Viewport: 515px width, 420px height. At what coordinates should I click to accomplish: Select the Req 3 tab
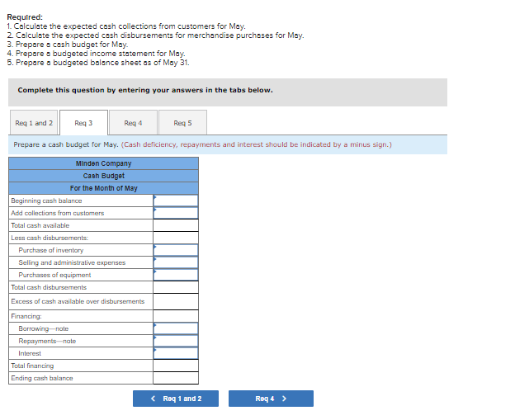tap(83, 123)
